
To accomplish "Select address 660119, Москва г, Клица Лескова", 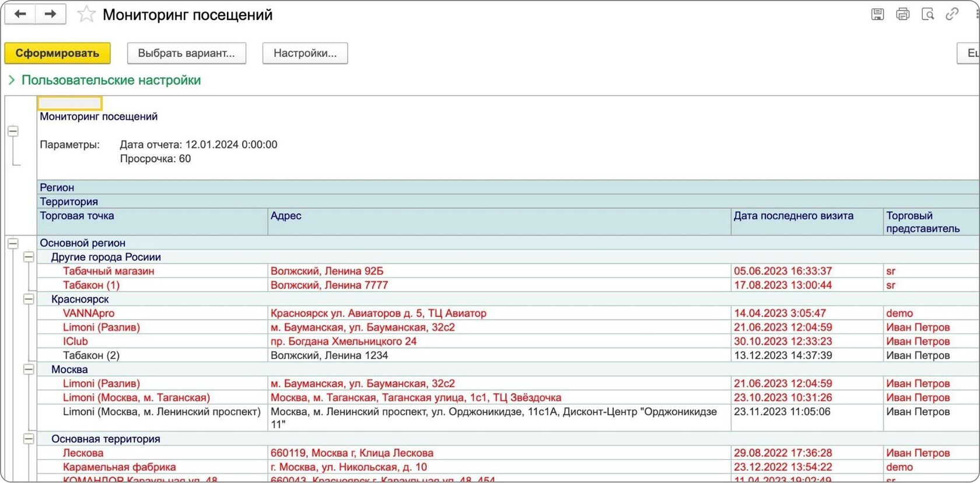I will click(x=352, y=453).
